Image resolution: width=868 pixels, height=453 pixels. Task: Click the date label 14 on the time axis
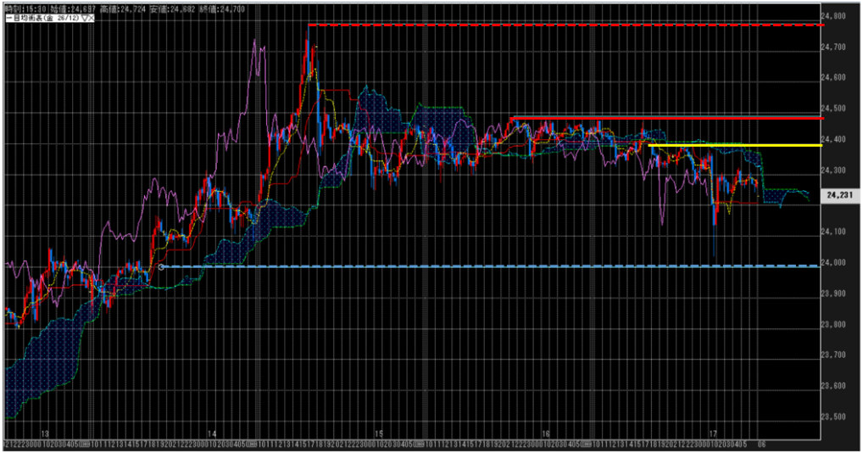[x=211, y=433]
